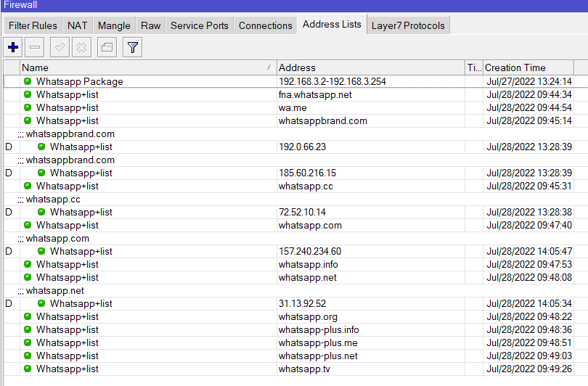Switch to the Filter Rules tab

click(33, 25)
